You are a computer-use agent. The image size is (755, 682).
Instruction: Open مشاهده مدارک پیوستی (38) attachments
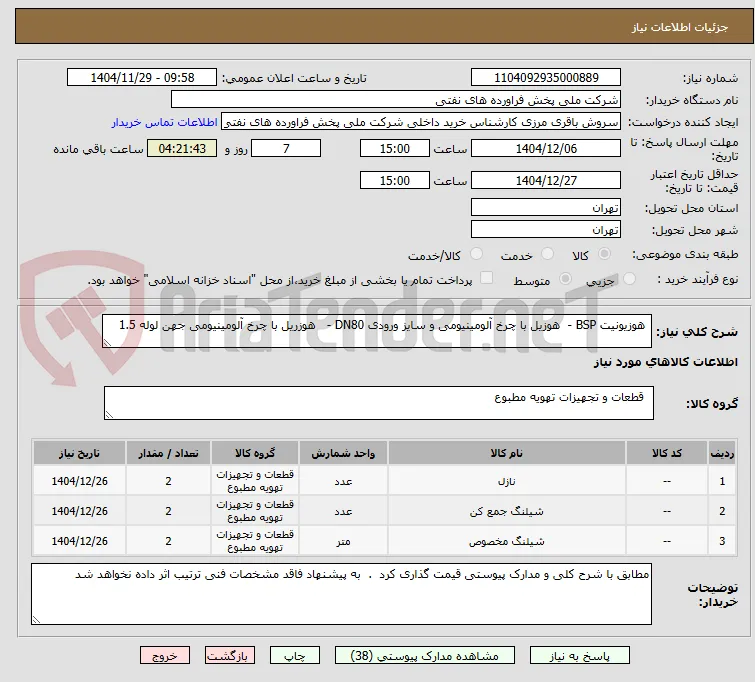[x=425, y=656]
